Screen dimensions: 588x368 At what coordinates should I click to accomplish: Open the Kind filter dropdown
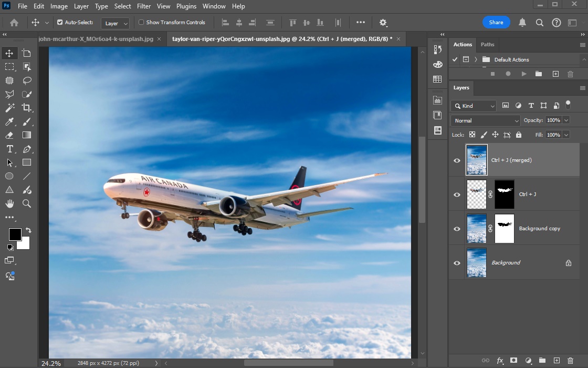[x=474, y=106]
